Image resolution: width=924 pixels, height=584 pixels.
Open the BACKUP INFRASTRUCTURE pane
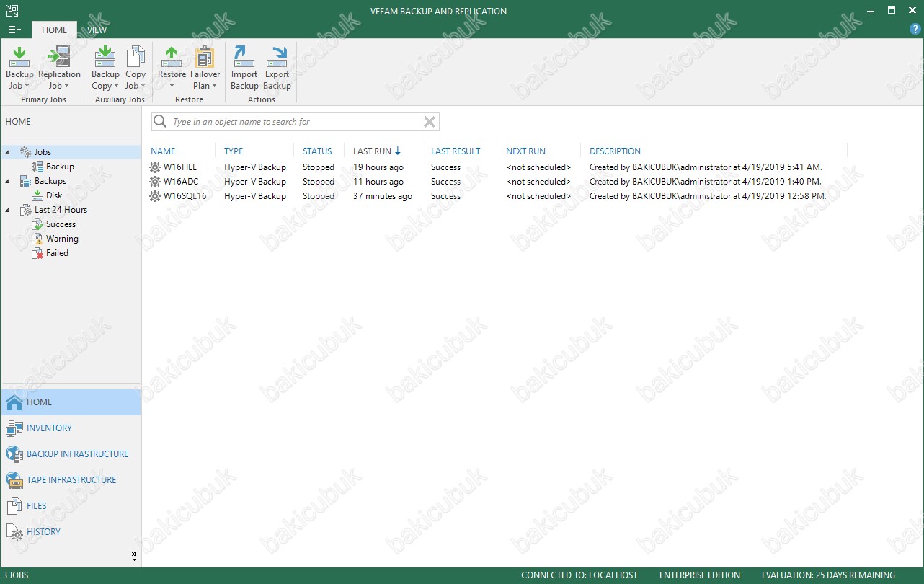click(71, 454)
